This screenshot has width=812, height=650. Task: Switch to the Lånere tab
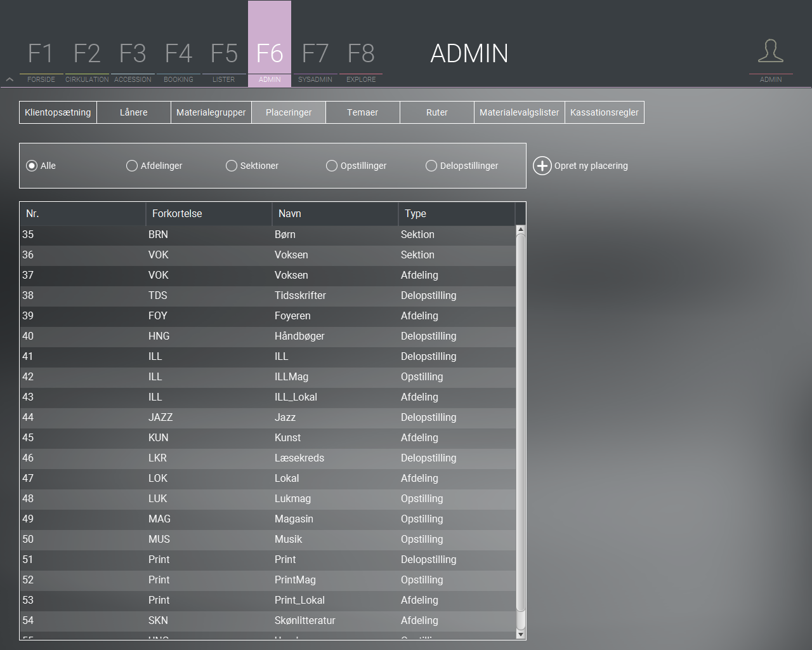click(x=134, y=112)
